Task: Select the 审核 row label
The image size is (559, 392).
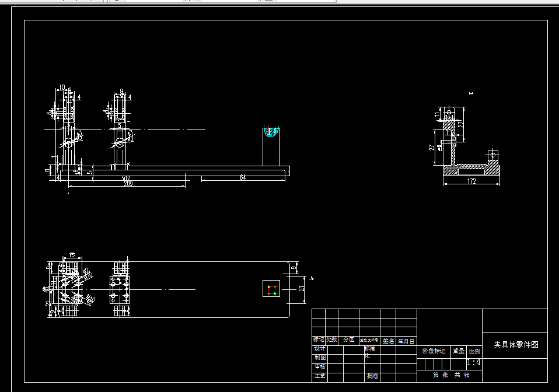Action: pyautogui.click(x=320, y=367)
